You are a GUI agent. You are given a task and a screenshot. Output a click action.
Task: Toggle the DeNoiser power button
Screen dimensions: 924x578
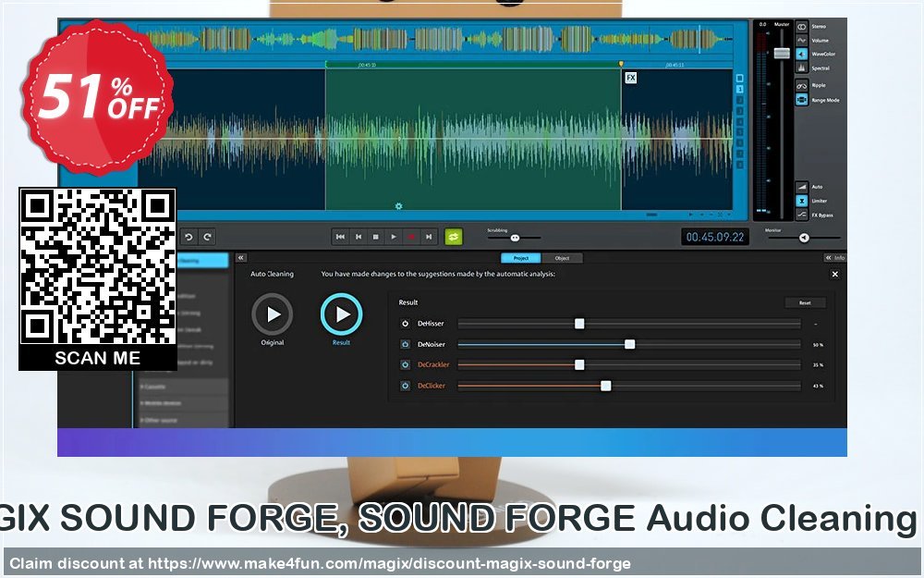pos(405,344)
